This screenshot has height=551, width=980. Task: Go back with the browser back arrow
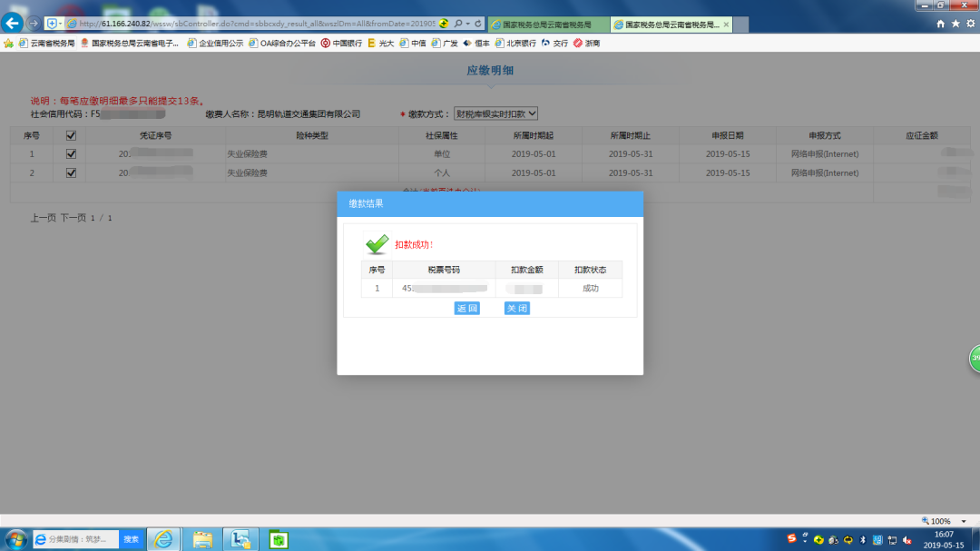click(x=12, y=23)
